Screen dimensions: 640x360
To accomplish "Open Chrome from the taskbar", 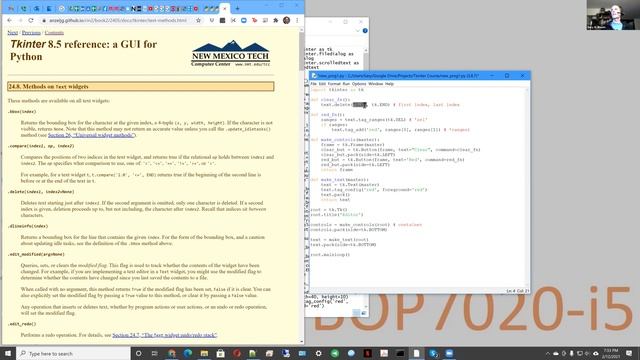I will click(171, 353).
